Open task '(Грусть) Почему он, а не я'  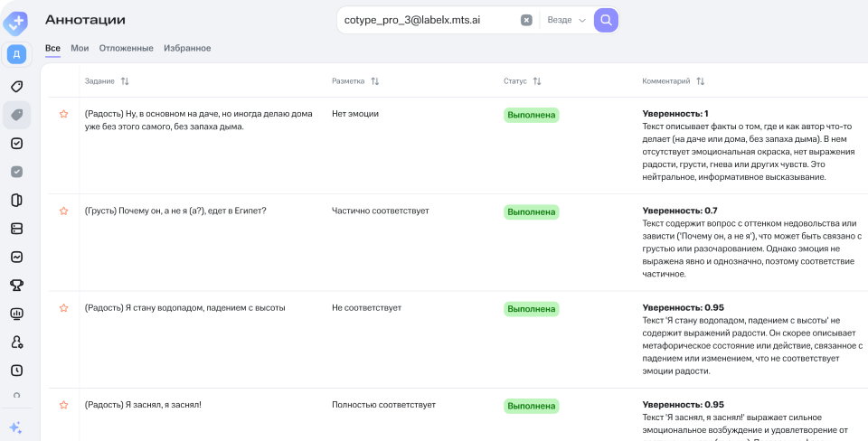coord(175,211)
